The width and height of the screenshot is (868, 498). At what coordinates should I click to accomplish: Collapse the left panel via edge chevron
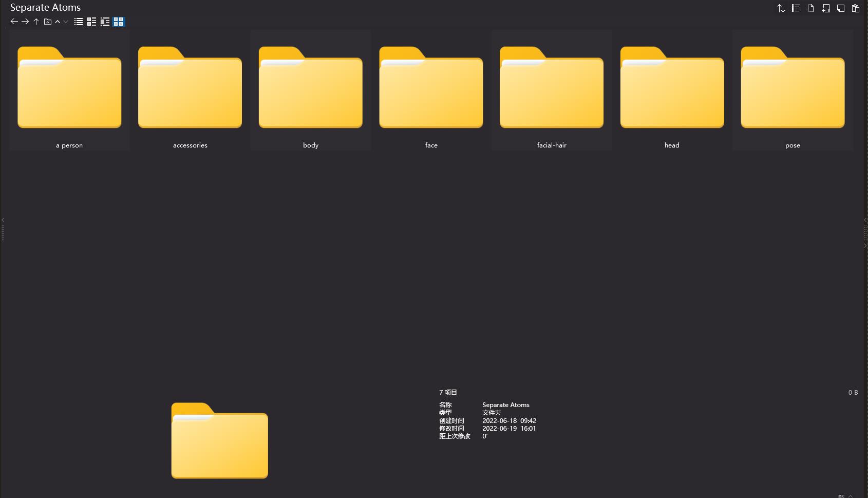(3, 220)
